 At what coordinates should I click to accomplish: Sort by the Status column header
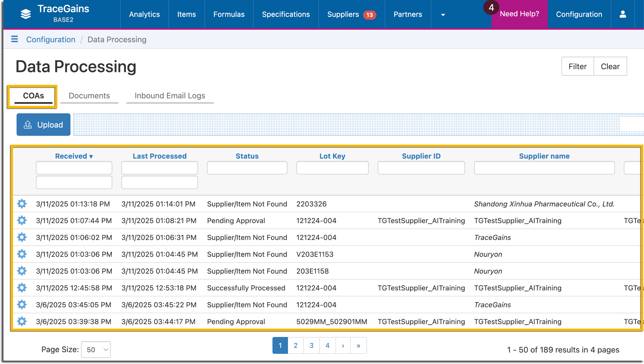(x=247, y=156)
